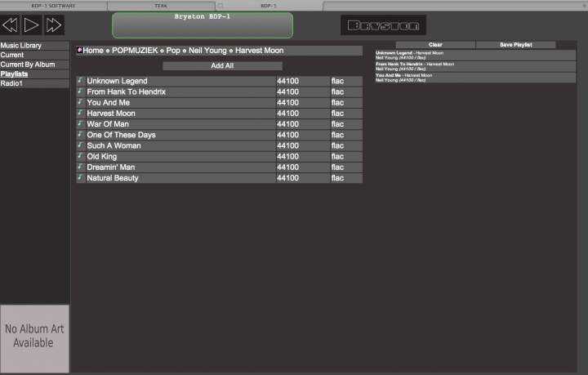Click music note icon beside Unknown Legend
This screenshot has width=588, height=375.
81,81
